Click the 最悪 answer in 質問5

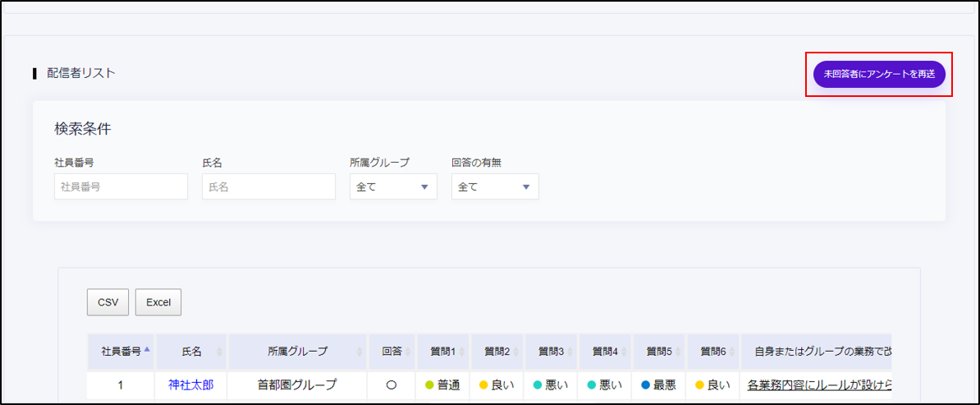point(658,385)
